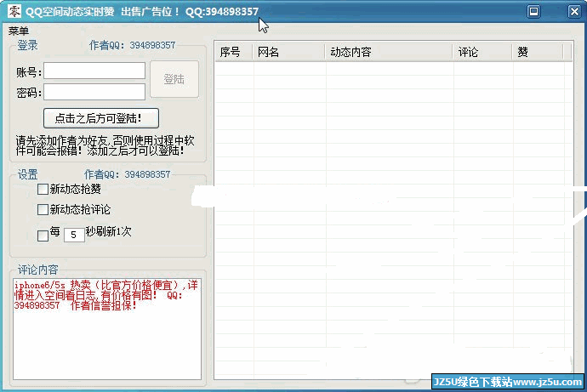Click the 序号 column header
The height and width of the screenshot is (392, 587).
(x=234, y=52)
